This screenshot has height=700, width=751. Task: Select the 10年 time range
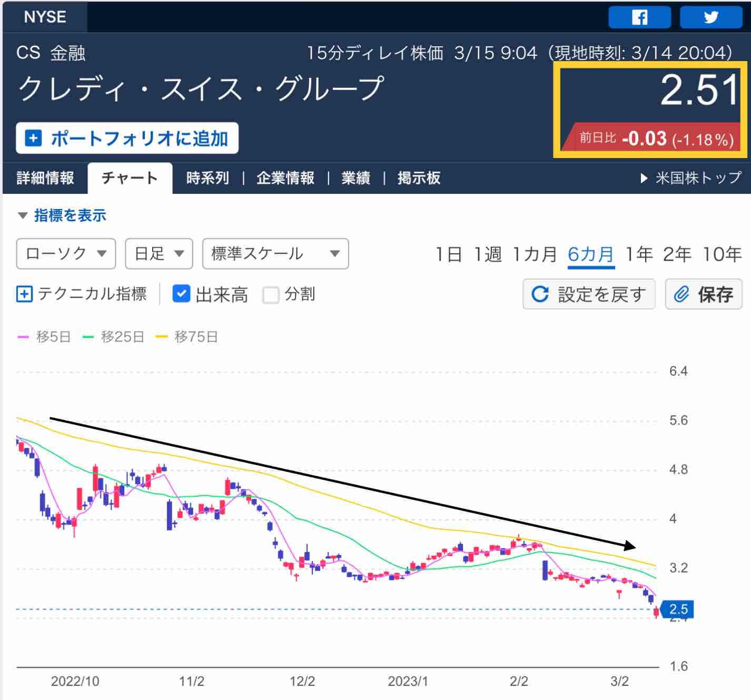coord(722,254)
